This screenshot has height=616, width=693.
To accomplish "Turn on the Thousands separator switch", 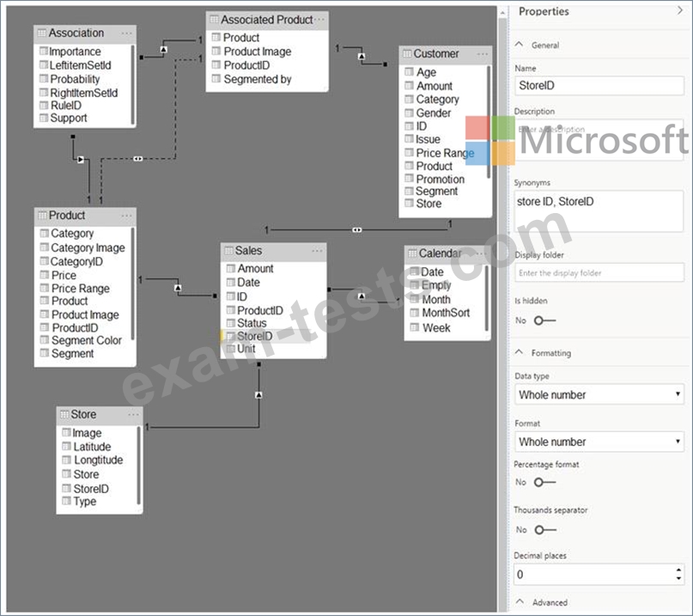I will point(544,530).
